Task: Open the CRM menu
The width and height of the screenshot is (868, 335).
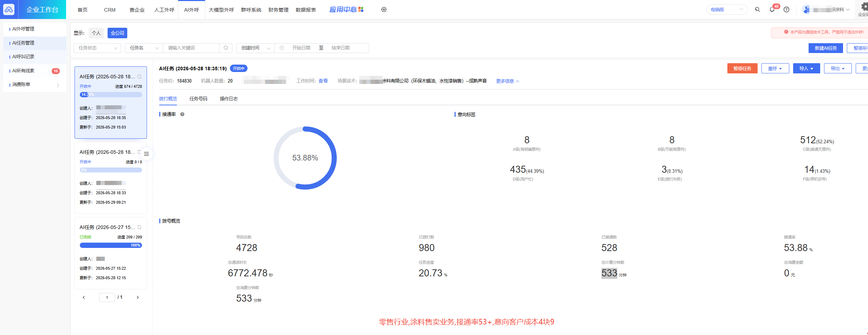Action: click(110, 10)
